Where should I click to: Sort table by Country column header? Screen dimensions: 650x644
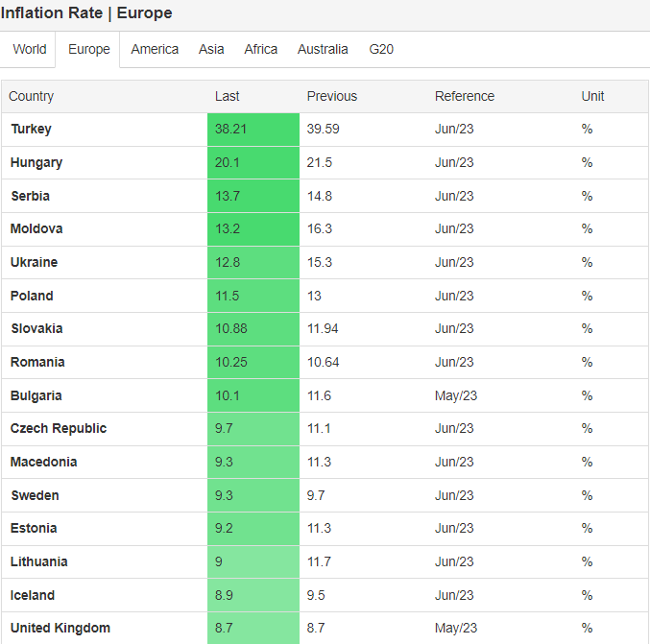(x=32, y=96)
